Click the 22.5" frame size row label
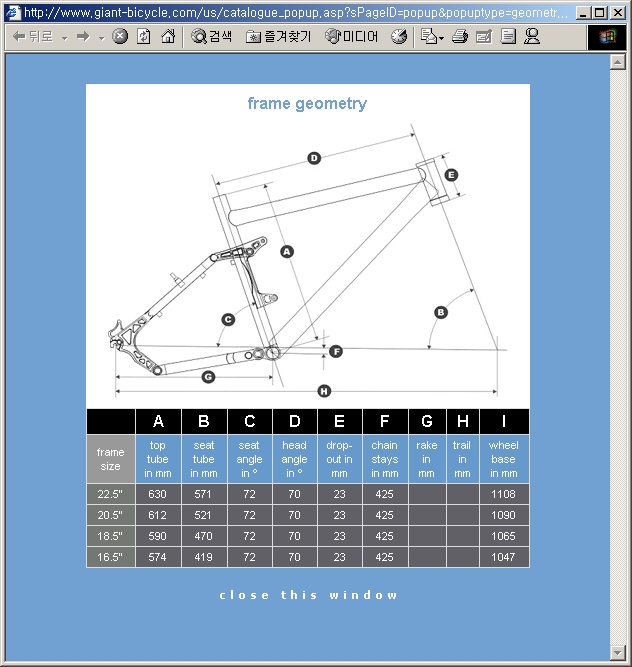 [x=110, y=494]
